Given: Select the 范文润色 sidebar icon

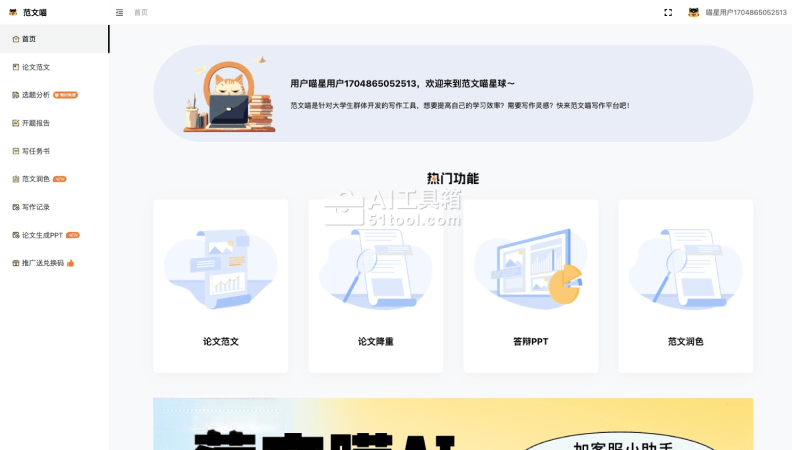Looking at the screenshot, I should pos(15,179).
